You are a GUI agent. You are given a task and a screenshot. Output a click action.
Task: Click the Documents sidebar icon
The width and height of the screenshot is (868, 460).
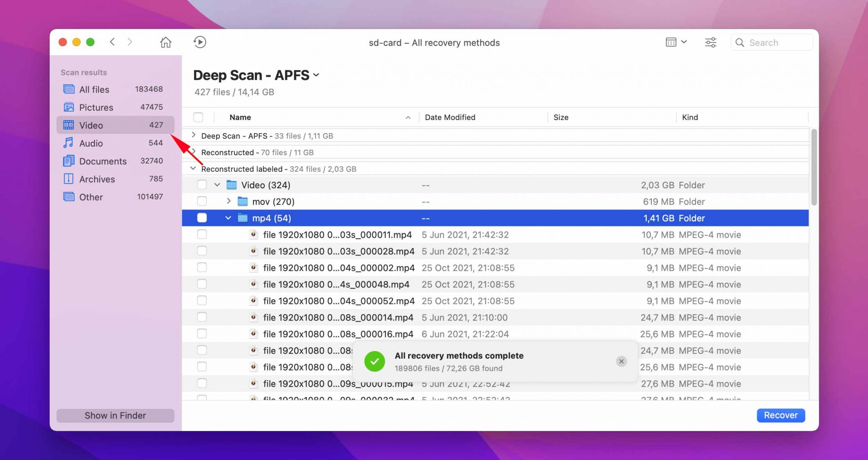[69, 161]
